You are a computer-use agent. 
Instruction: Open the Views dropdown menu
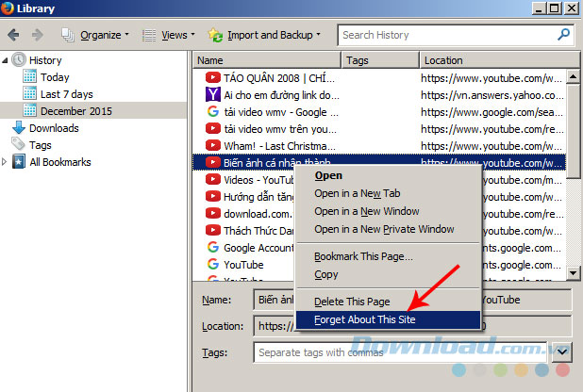[x=169, y=35]
